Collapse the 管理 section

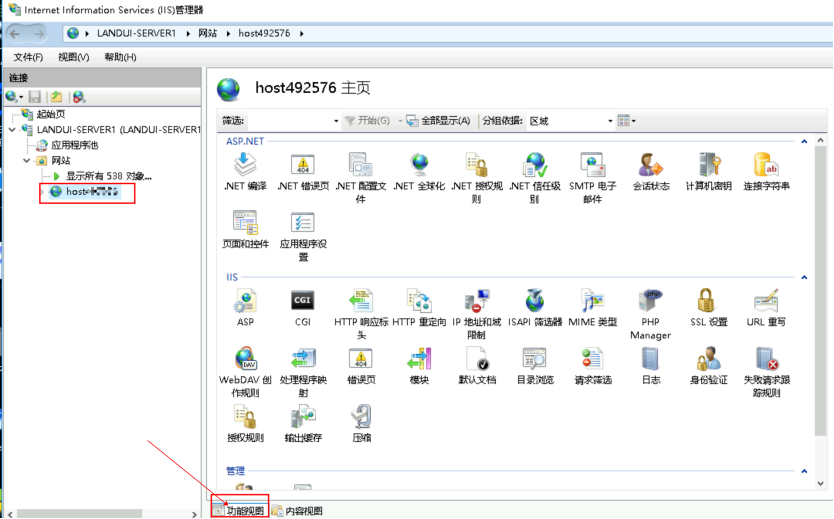pyautogui.click(x=804, y=471)
